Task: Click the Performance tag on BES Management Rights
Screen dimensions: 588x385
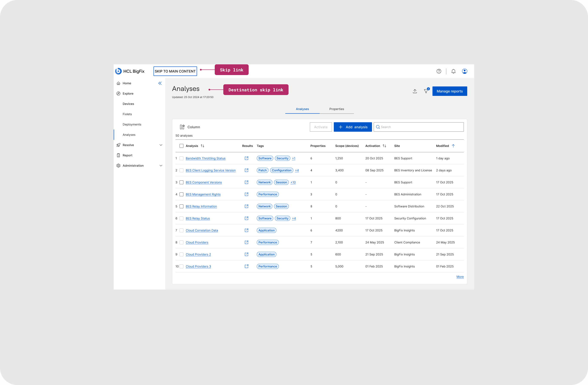Action: point(268,194)
